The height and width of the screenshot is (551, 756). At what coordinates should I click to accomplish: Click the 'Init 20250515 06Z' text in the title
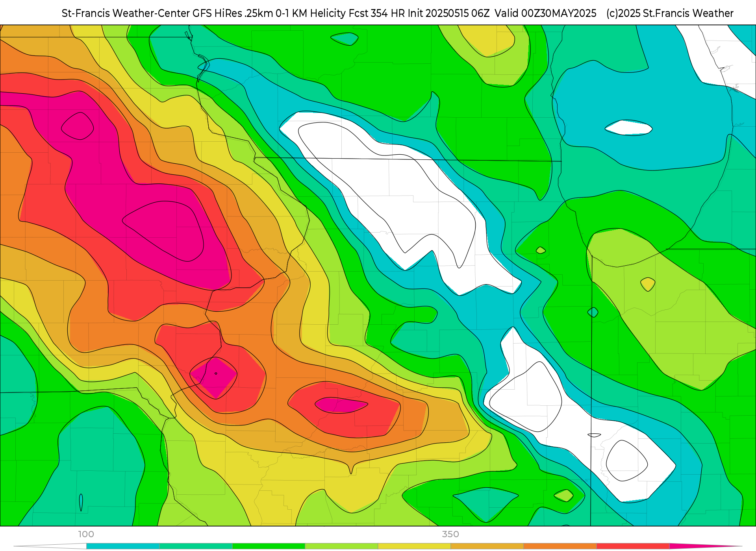point(448,13)
